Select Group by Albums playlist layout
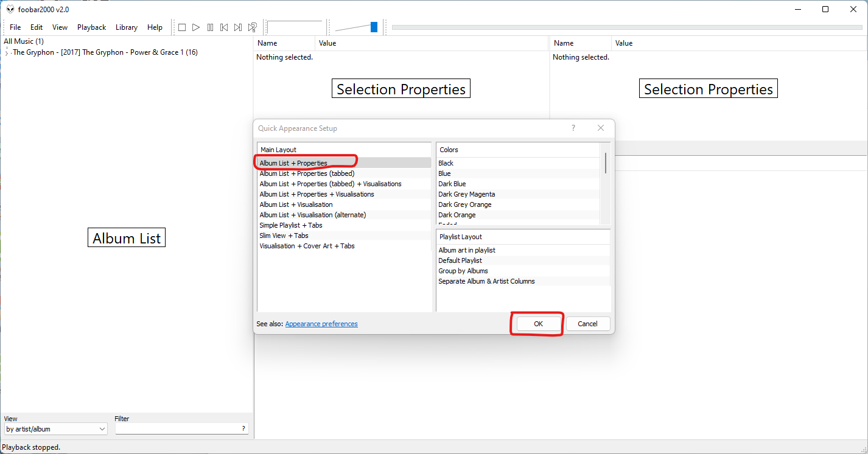Screen dimensions: 868x454 (523, 271)
